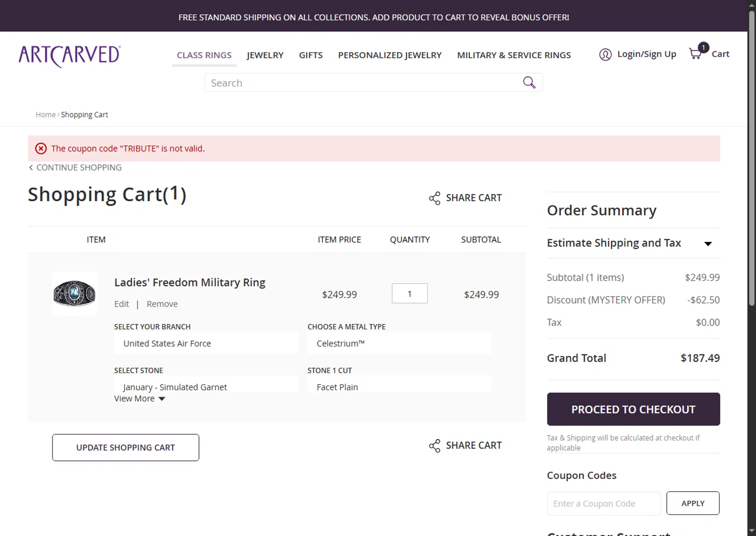Click the Shopping Cart breadcrumb text
This screenshot has width=756, height=536.
tap(85, 115)
